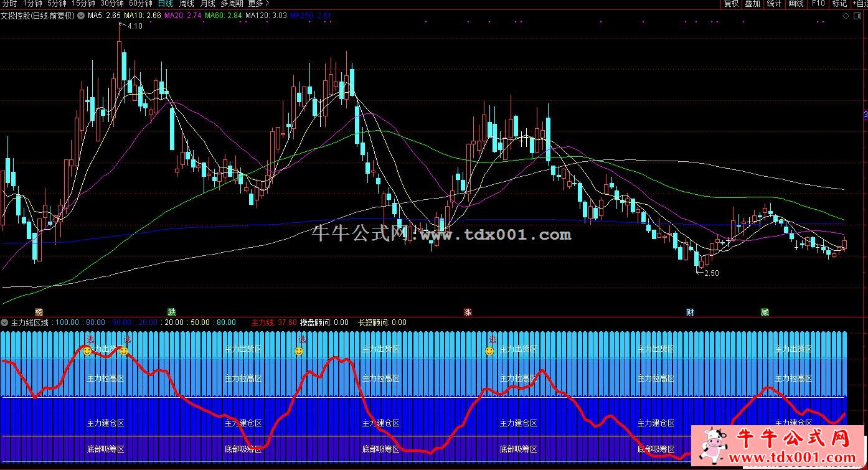Image resolution: width=868 pixels, height=470 pixels.
Task: Click the second smiley 逃 signal icon
Action: tap(124, 351)
